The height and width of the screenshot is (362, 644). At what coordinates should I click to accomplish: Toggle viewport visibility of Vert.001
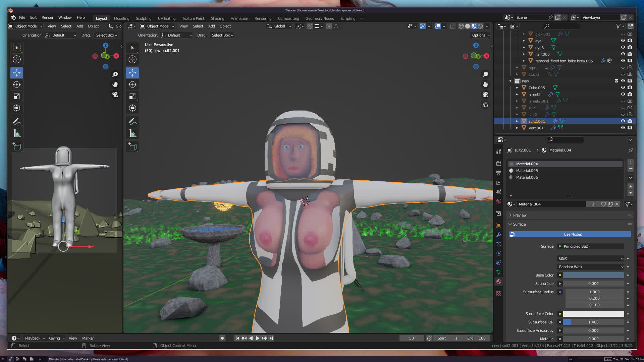pos(623,128)
